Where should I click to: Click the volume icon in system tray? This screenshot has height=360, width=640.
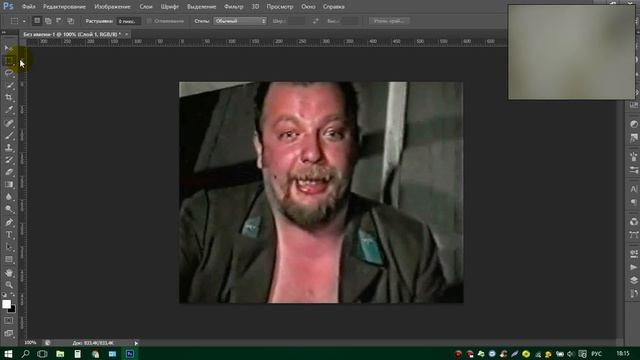coord(571,354)
